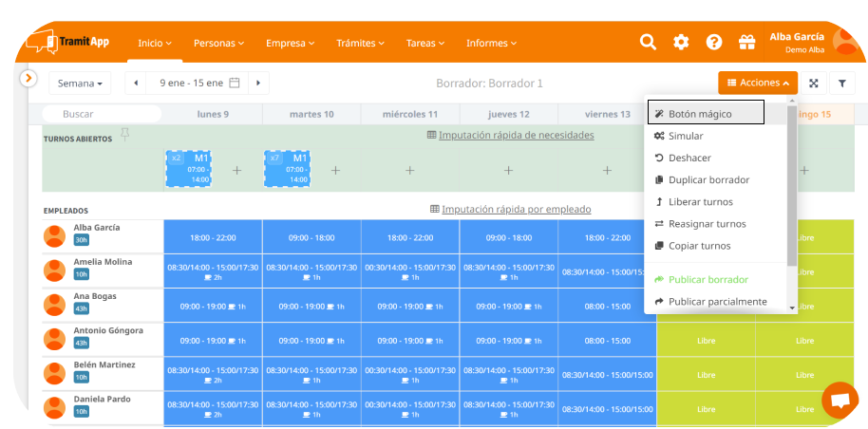This screenshot has height=429, width=868.
Task: Expand the Acciones dropdown button
Action: 758,84
